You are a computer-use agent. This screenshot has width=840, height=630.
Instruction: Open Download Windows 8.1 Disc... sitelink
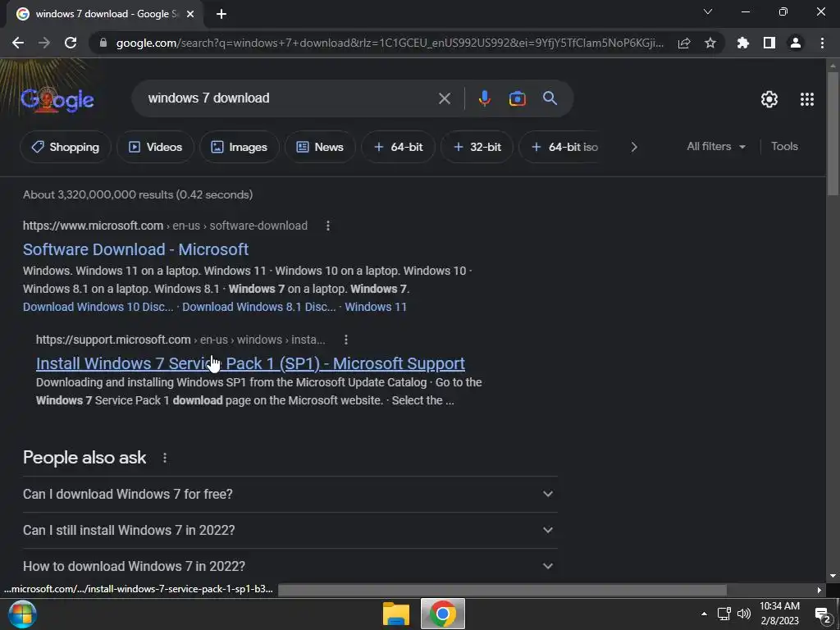(258, 307)
